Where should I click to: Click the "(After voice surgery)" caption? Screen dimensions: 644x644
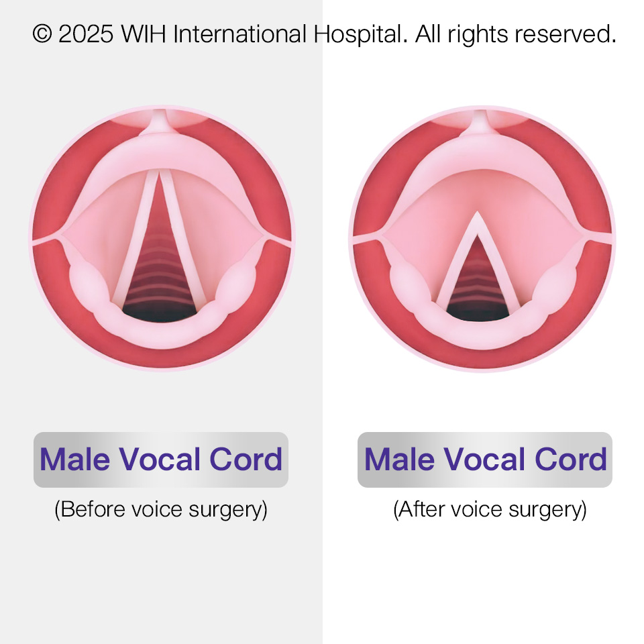pos(490,509)
